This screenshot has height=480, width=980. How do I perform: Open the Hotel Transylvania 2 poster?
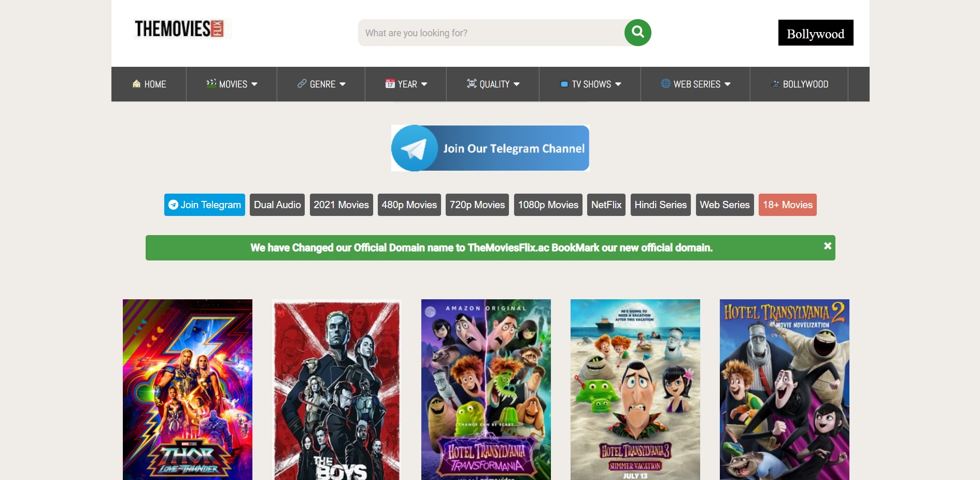point(785,389)
